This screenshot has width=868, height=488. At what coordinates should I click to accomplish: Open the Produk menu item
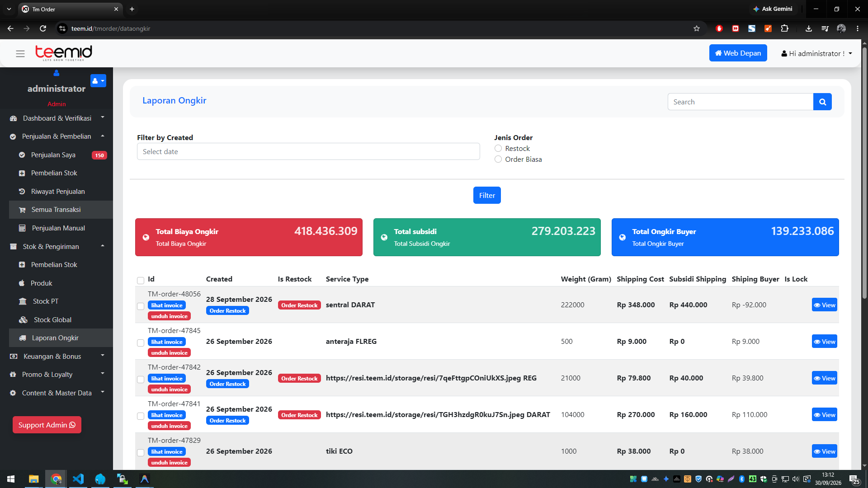tap(61, 283)
